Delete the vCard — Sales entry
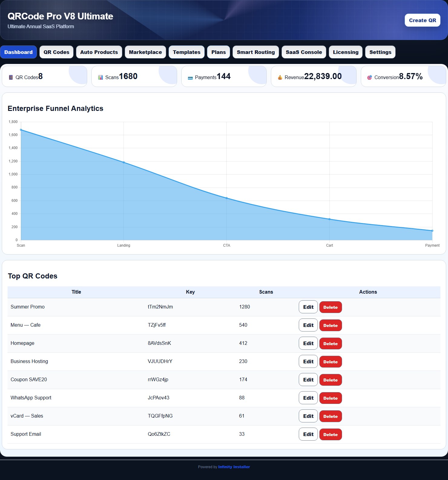Image resolution: width=448 pixels, height=480 pixels. tap(331, 416)
